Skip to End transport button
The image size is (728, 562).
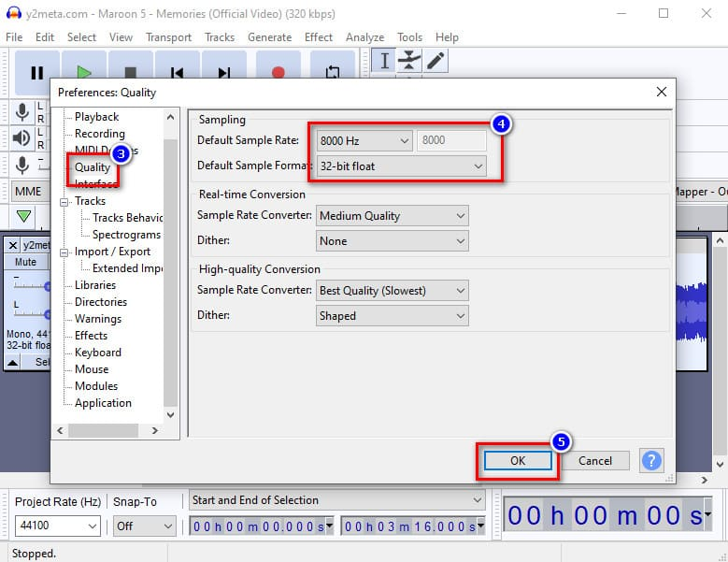click(x=224, y=72)
